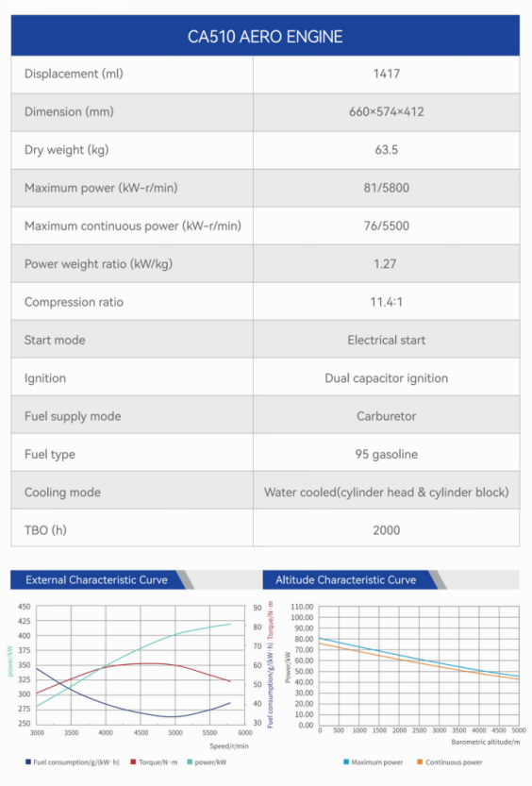Click the Fuel consumption blue legend square
Screen dimensions: 532x786
tap(28, 762)
